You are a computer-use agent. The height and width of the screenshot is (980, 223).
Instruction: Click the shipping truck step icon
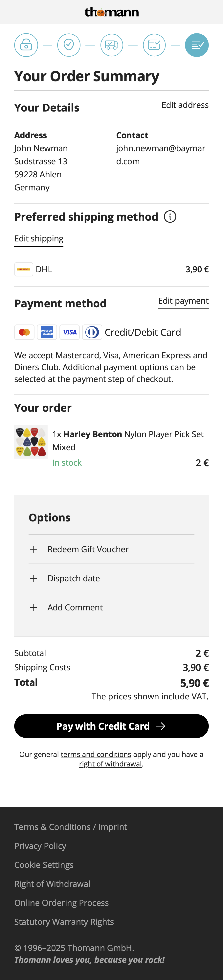point(112,45)
